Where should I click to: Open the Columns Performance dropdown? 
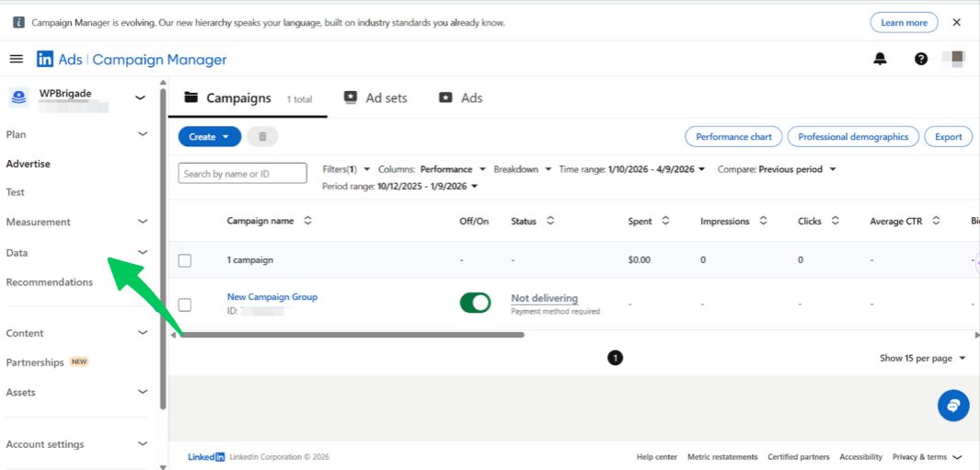click(432, 168)
